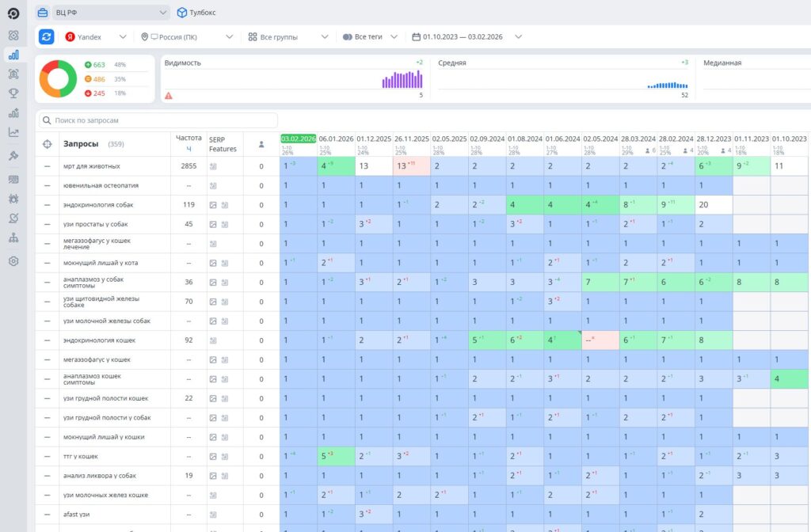Click the crosshair target icon beside Запросы
Viewport: 811px width, 532px height.
47,144
